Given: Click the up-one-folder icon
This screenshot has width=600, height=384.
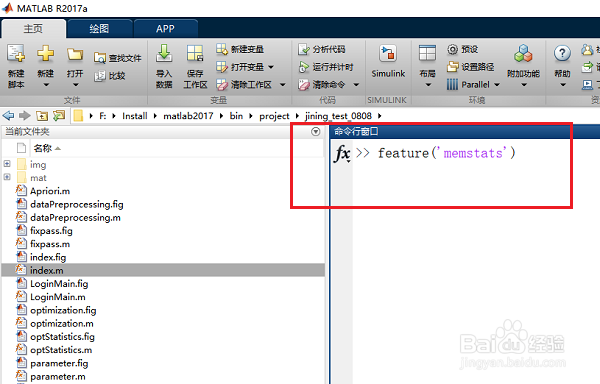Looking at the screenshot, I should click(x=42, y=116).
